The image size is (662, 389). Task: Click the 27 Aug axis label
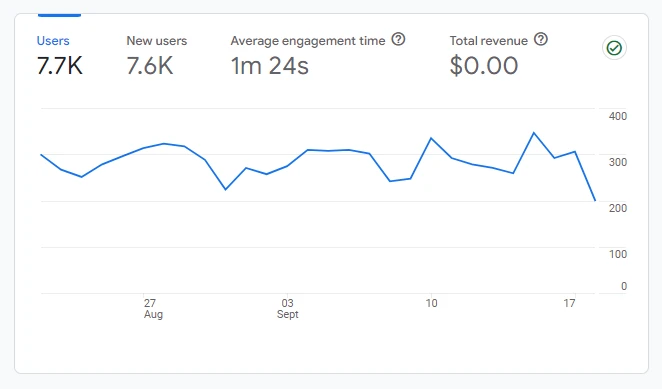pyautogui.click(x=153, y=309)
